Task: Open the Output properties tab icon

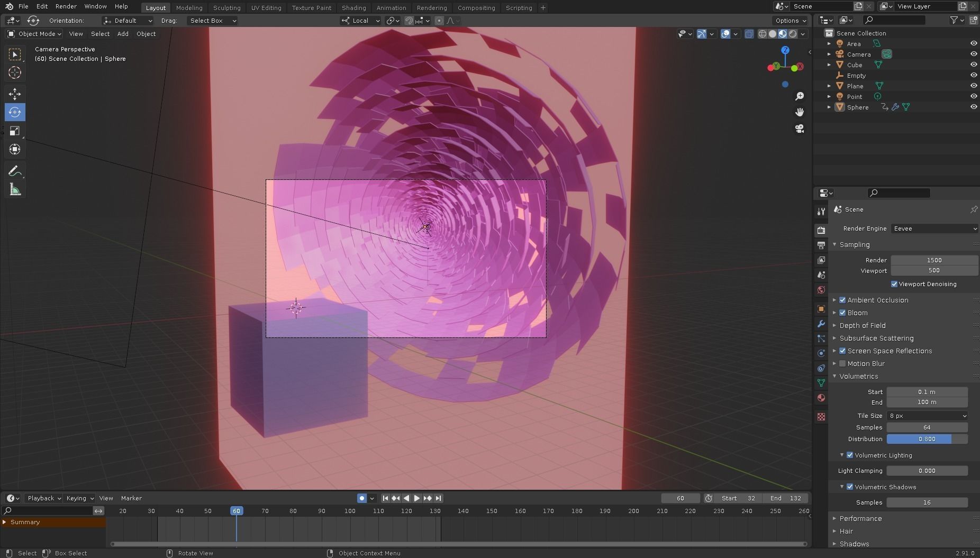Action: [x=821, y=245]
